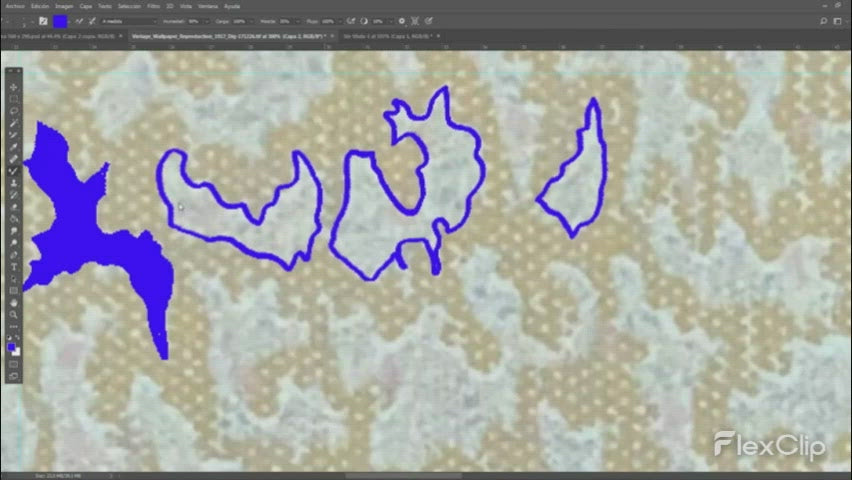Select the Rectangular Marquee tool
Viewport: 852px width, 480px height.
tap(14, 99)
